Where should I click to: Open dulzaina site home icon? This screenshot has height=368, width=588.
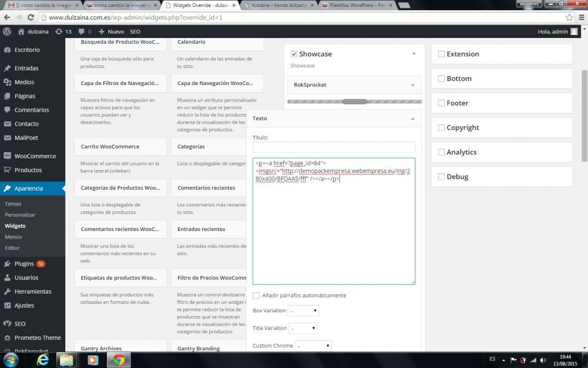pos(21,32)
